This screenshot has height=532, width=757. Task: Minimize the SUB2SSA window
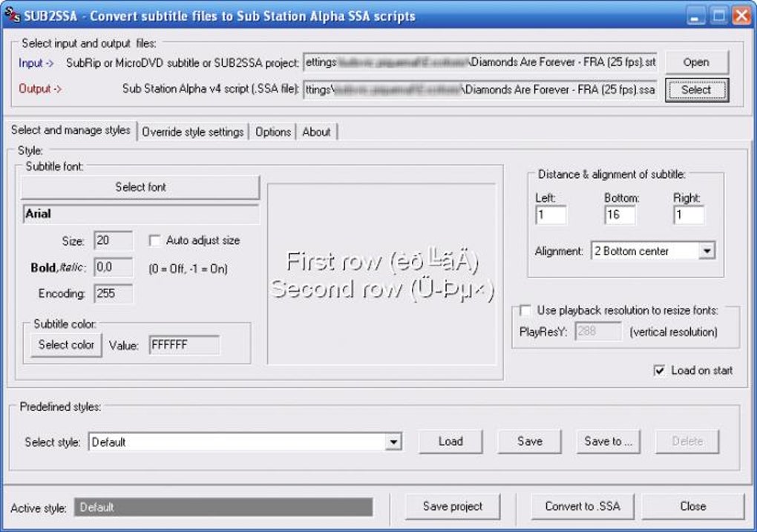click(x=695, y=16)
